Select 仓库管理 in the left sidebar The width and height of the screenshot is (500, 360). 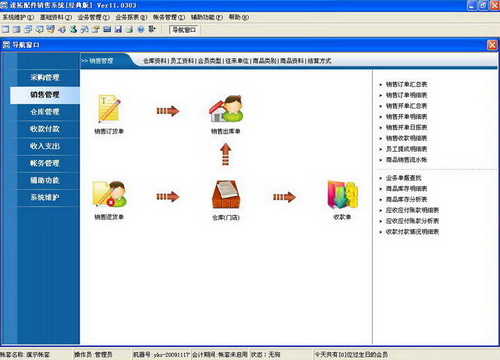45,112
